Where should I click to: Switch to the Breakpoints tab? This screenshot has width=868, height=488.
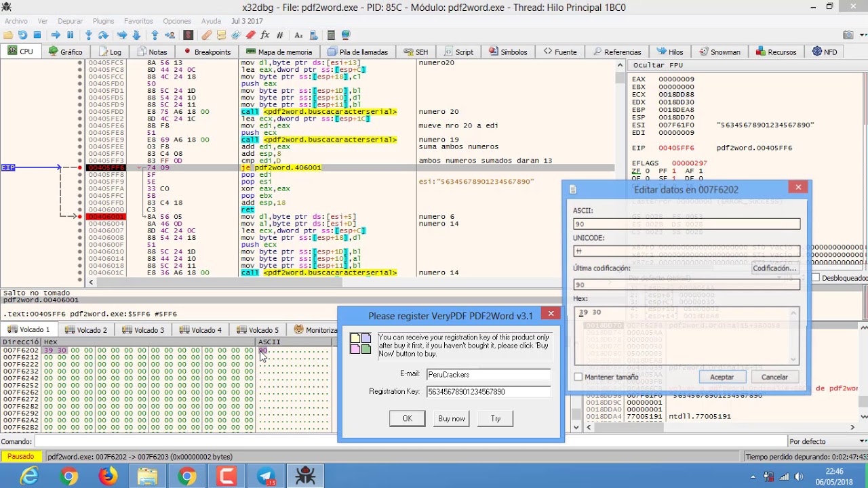coord(208,52)
